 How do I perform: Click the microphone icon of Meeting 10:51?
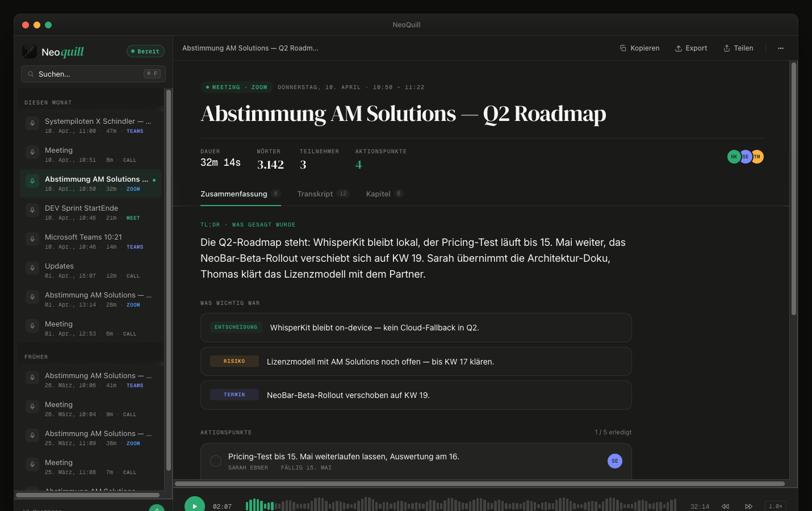32,152
